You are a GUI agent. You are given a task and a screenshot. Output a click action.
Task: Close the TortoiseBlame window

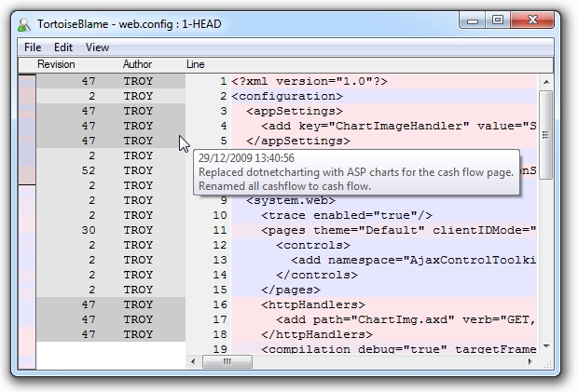click(532, 20)
